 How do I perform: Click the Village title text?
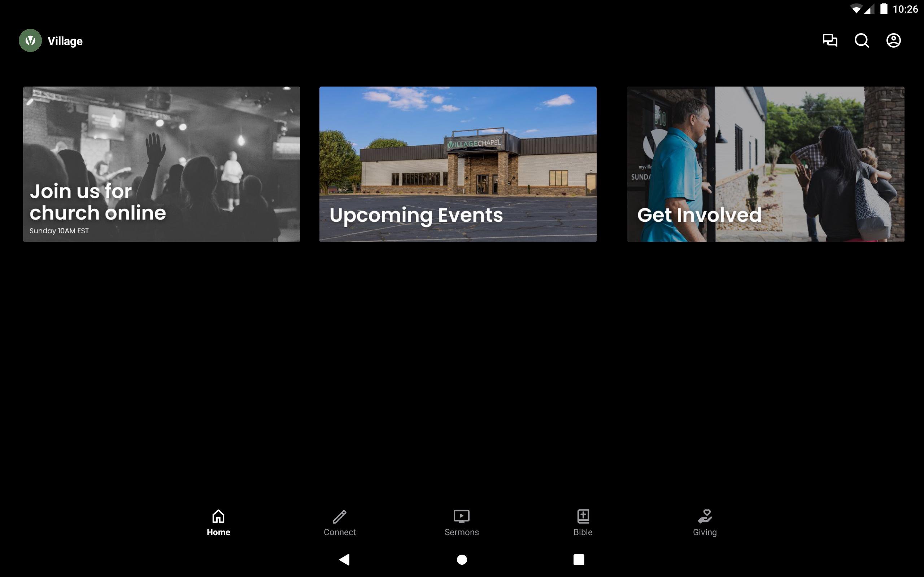pos(65,41)
